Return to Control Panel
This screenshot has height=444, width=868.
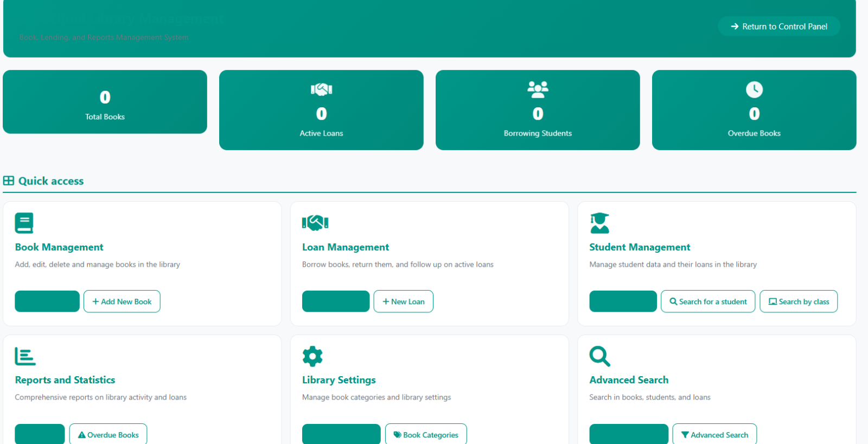(x=779, y=26)
